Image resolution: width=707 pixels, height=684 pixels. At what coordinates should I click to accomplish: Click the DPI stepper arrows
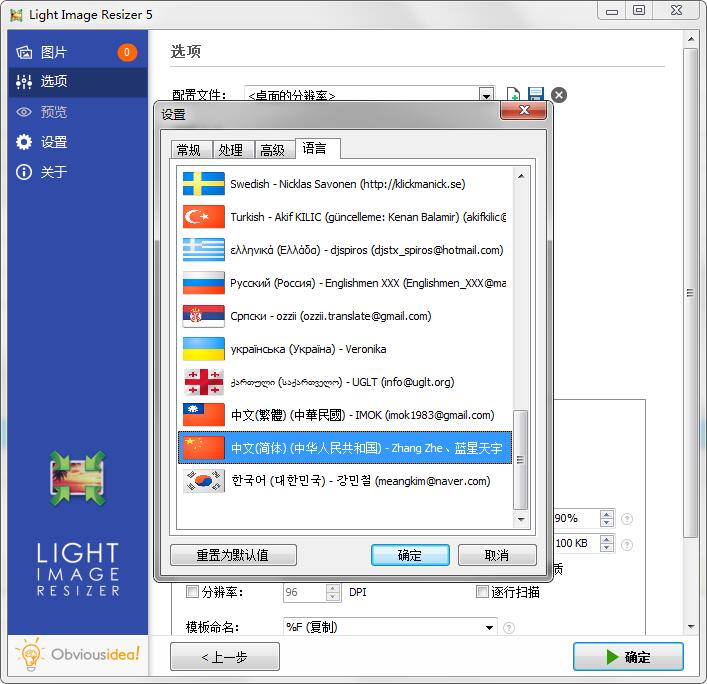click(333, 592)
